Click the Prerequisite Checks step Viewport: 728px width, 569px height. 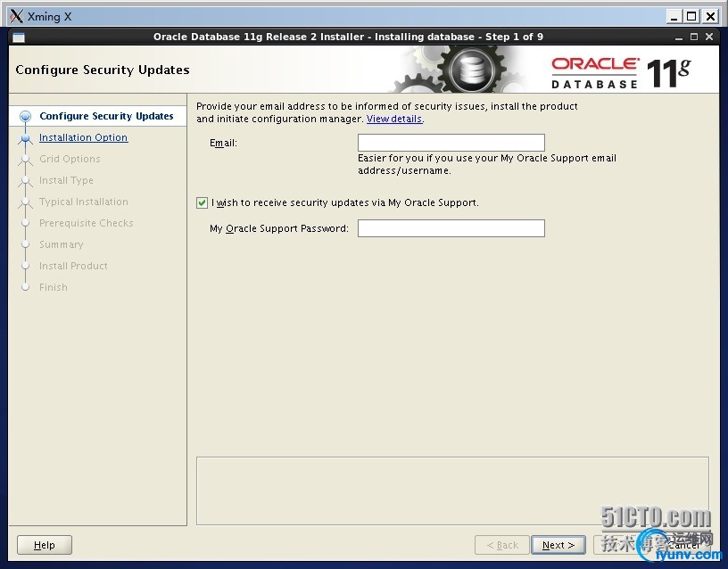click(x=87, y=223)
